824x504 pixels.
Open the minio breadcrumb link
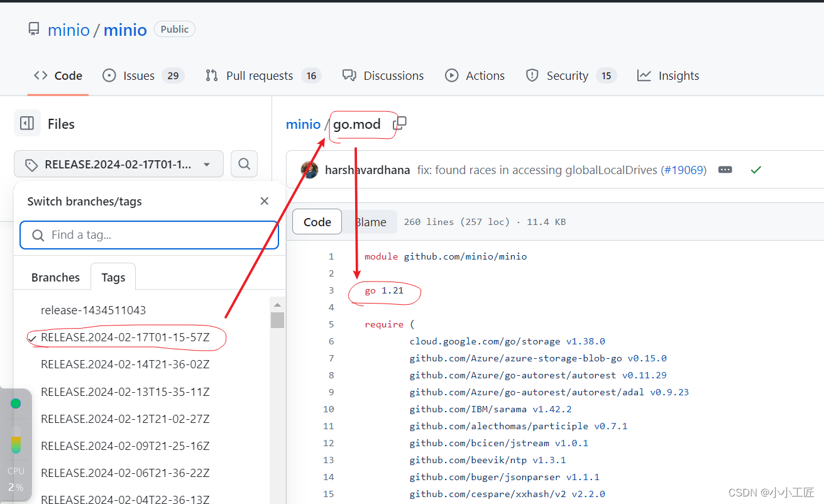(303, 124)
